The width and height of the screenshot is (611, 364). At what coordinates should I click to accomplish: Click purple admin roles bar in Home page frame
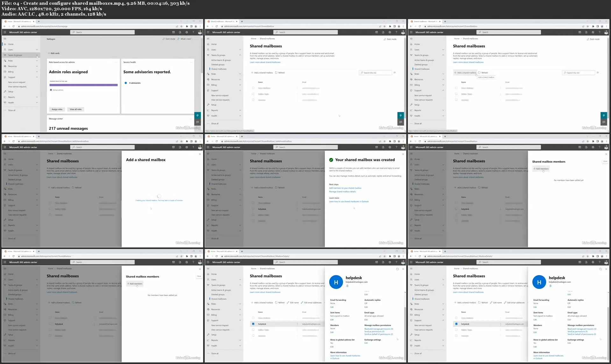point(83,85)
